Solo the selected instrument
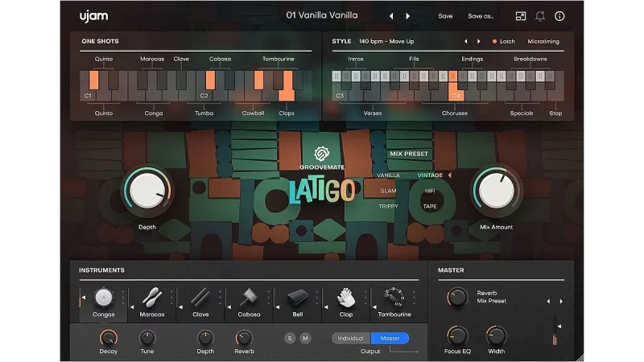 [290, 338]
